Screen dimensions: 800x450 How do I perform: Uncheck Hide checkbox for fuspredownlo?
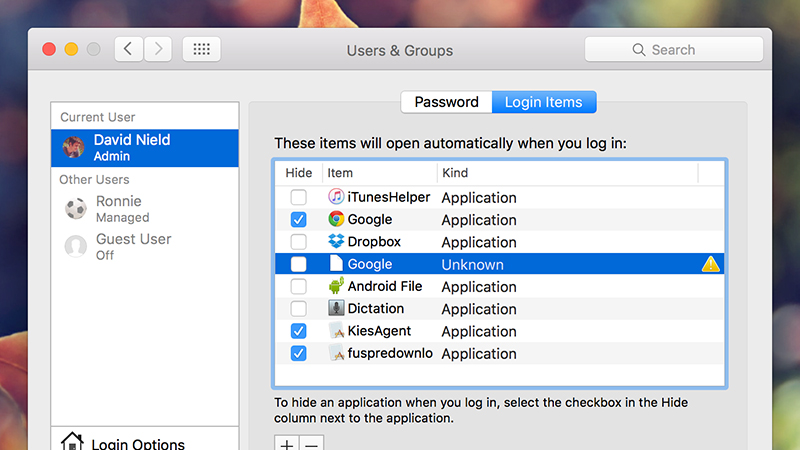pyautogui.click(x=298, y=353)
